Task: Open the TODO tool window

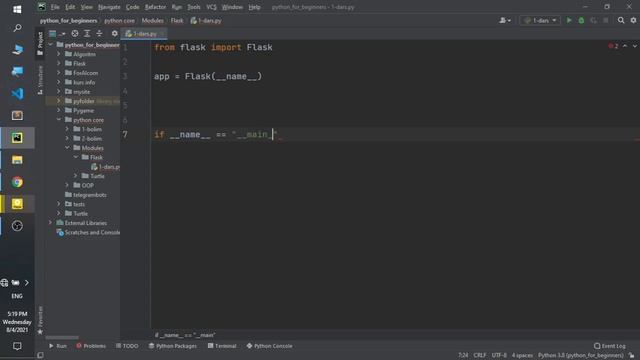Action: (127, 346)
